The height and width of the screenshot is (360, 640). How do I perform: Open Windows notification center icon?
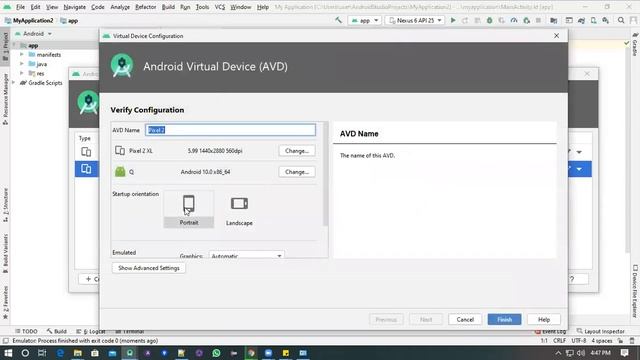624,353
